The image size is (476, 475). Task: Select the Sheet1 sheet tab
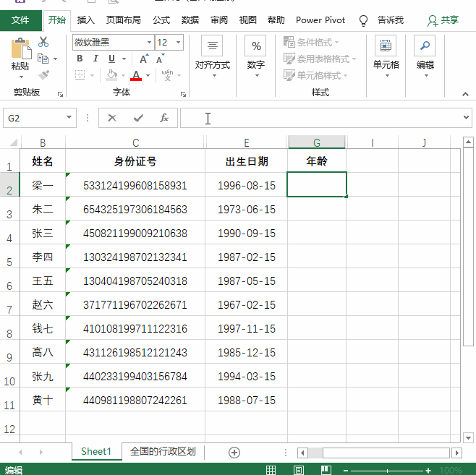96,451
